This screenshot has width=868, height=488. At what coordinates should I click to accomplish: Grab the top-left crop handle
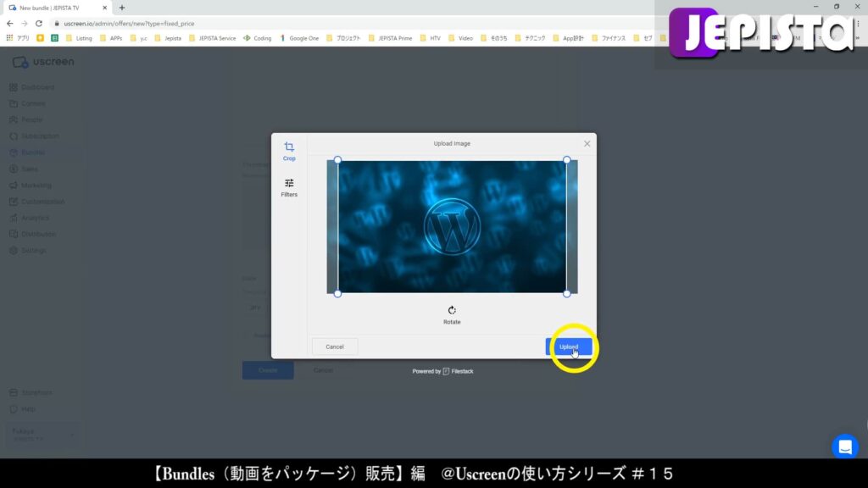(x=337, y=160)
